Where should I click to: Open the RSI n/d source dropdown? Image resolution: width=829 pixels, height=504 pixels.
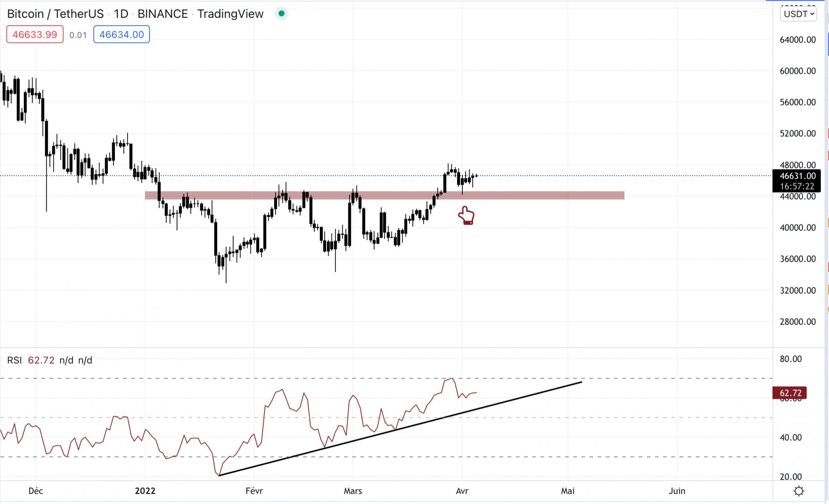67,360
